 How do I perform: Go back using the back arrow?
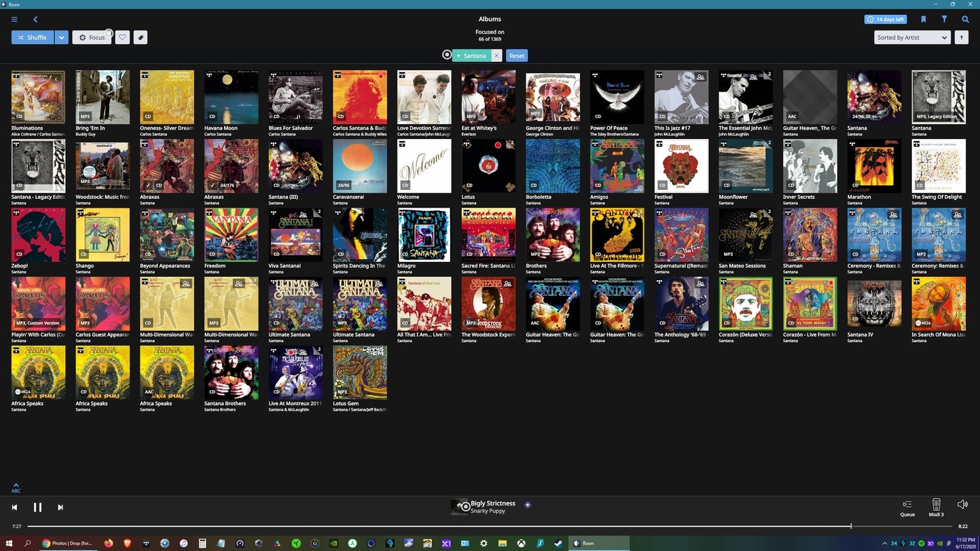click(x=35, y=20)
